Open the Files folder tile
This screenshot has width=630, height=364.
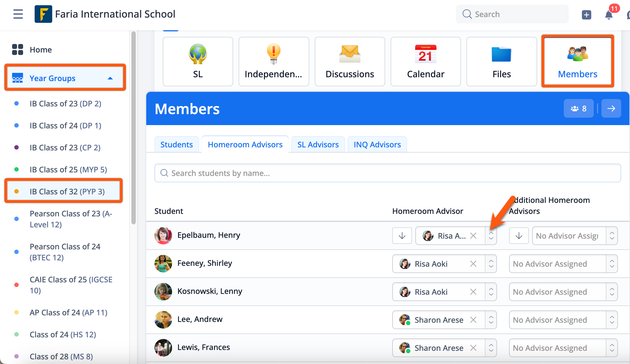pyautogui.click(x=501, y=61)
